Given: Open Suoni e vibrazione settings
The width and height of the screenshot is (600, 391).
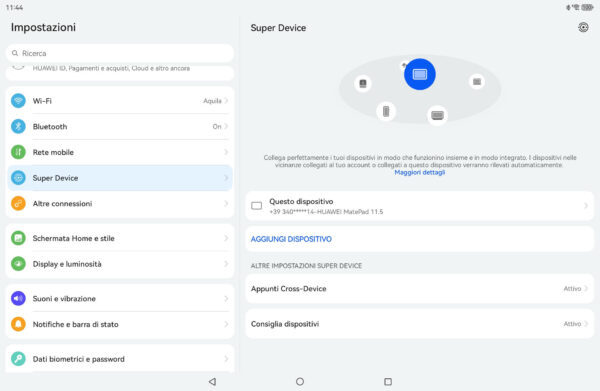Looking at the screenshot, I should tap(120, 299).
